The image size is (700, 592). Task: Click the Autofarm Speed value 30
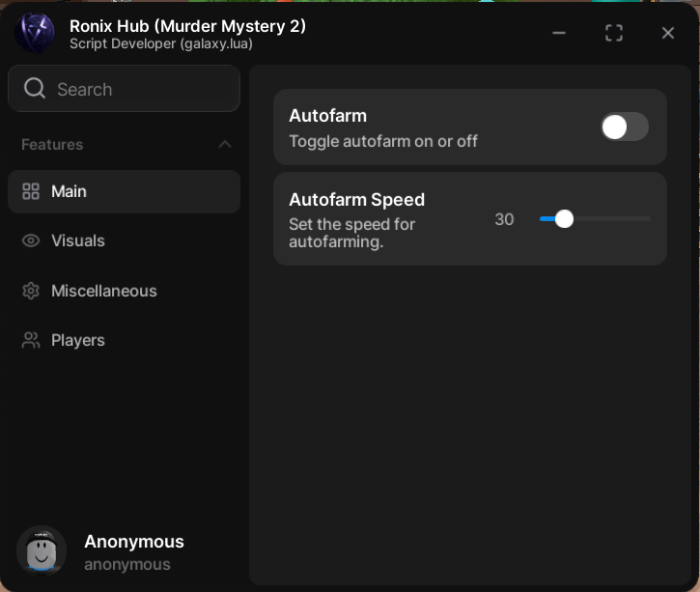[504, 219]
